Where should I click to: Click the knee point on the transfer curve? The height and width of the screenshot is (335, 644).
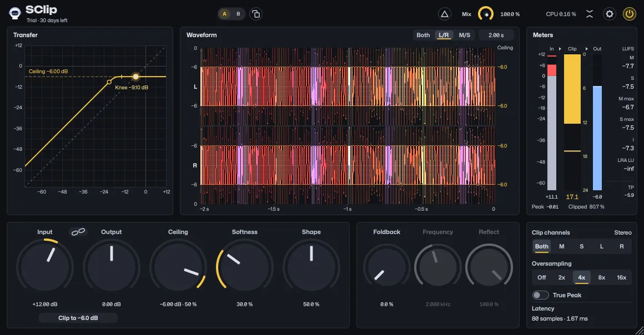[109, 82]
